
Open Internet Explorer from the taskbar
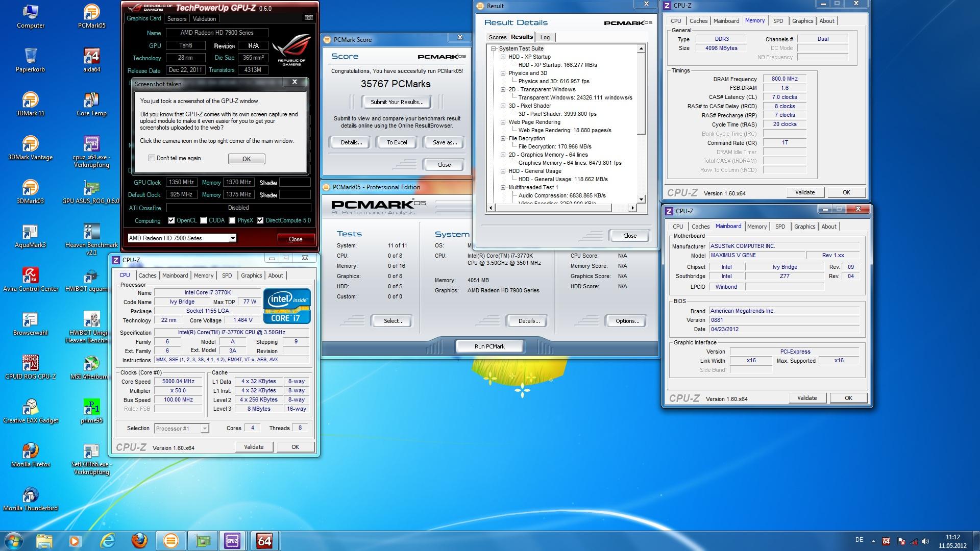pyautogui.click(x=107, y=540)
